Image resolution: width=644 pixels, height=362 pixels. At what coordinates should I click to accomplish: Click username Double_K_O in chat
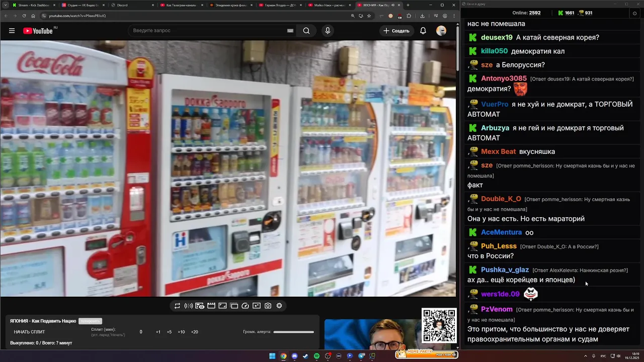tap(501, 199)
